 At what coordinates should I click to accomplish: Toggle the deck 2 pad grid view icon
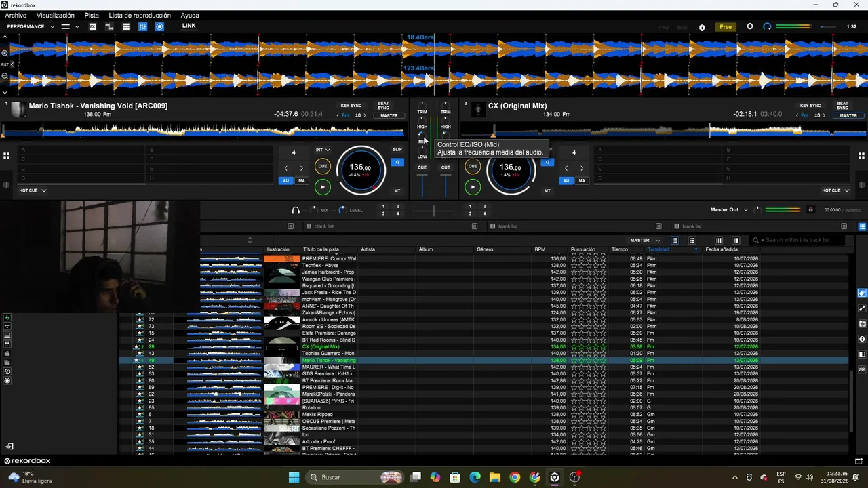tap(862, 156)
